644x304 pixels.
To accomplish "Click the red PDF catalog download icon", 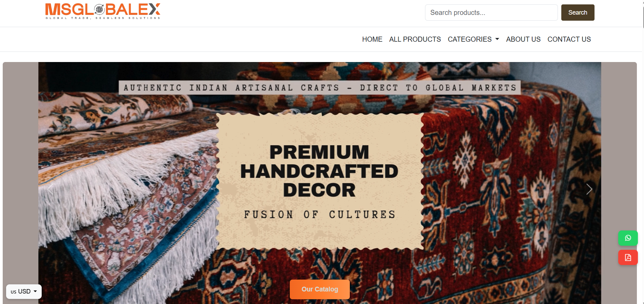I will [x=628, y=258].
